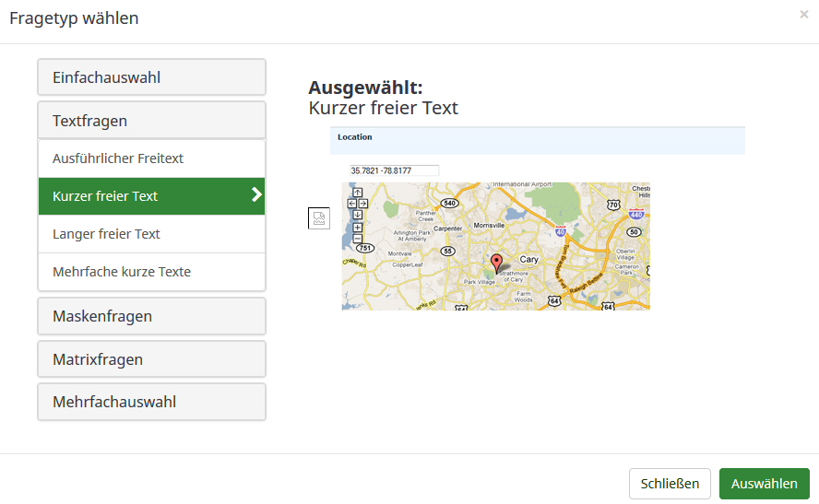The image size is (819, 504).
Task: Click the Schließen button
Action: pos(670,484)
